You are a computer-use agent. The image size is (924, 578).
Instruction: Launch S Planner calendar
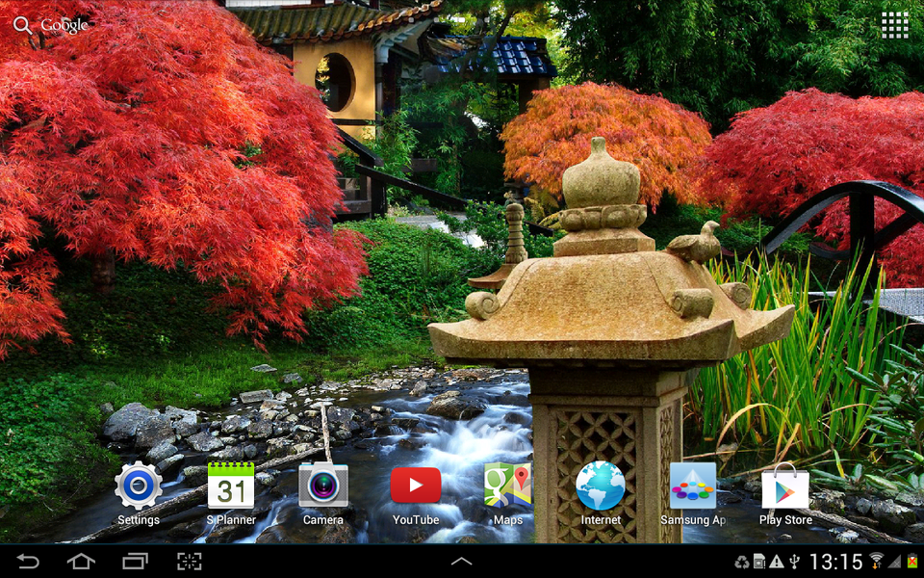point(231,486)
